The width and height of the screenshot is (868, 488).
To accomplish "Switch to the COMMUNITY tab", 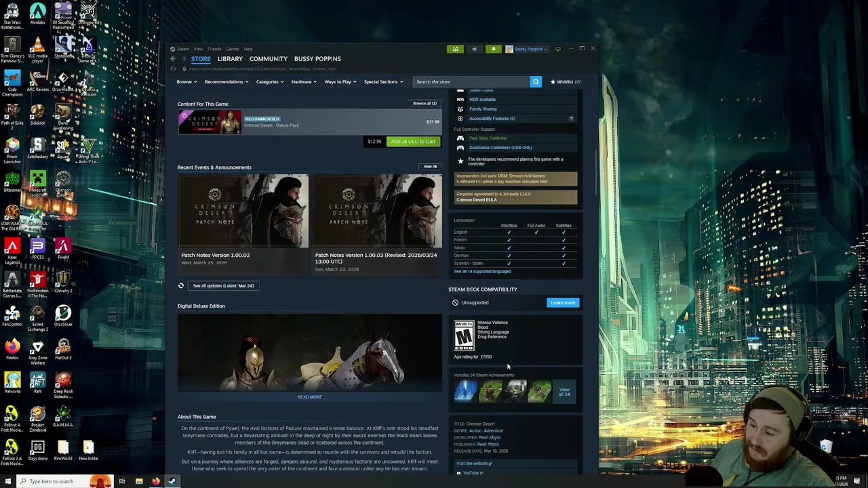I will 268,59.
